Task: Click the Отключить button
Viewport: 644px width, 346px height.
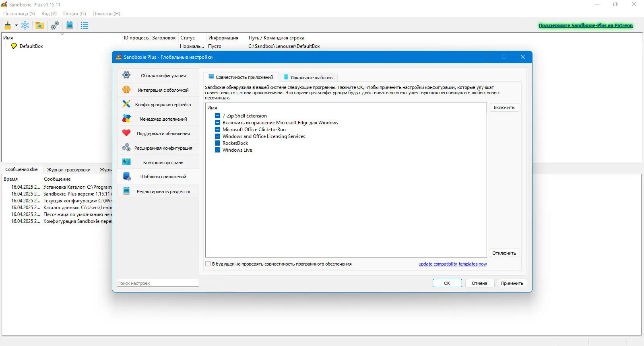Action: click(504, 253)
